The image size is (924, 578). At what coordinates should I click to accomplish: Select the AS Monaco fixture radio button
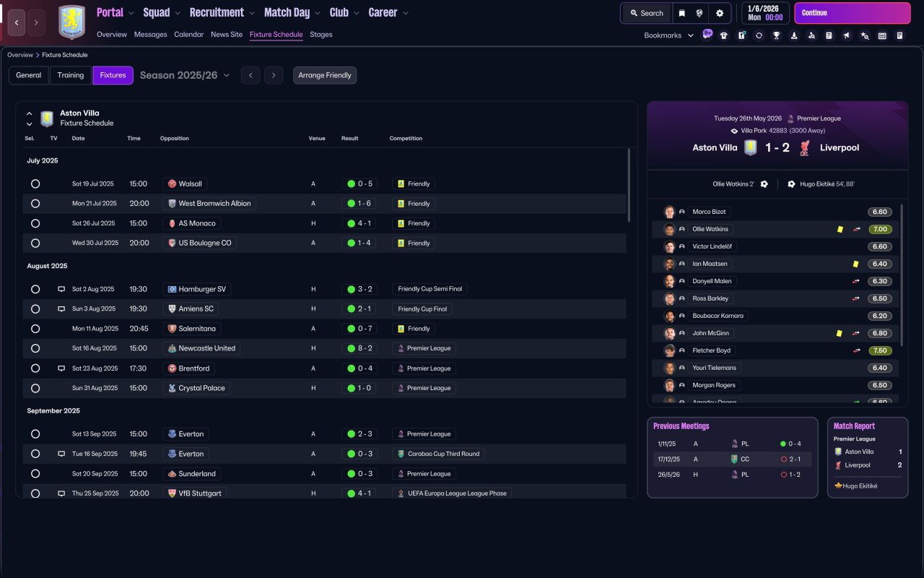35,223
